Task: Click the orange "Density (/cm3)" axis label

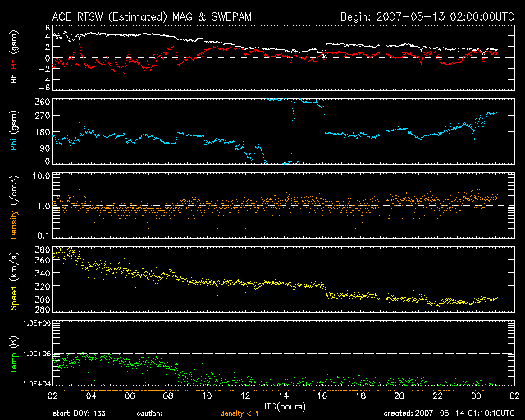Action: (x=14, y=208)
